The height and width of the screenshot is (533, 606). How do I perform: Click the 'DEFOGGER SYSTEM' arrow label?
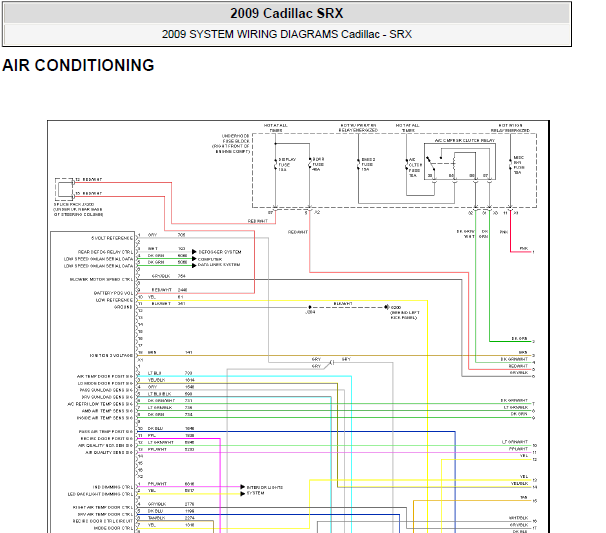(x=220, y=252)
